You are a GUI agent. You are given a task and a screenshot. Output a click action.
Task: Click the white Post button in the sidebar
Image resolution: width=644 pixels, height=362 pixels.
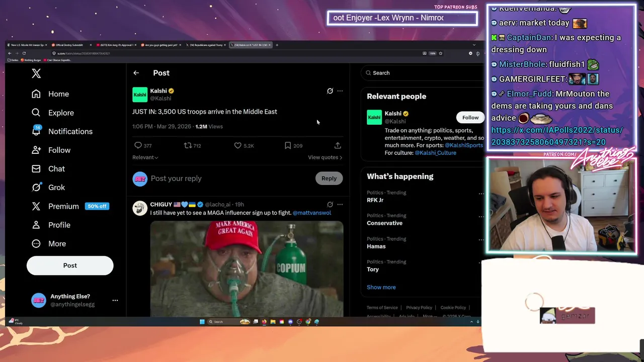point(70,265)
